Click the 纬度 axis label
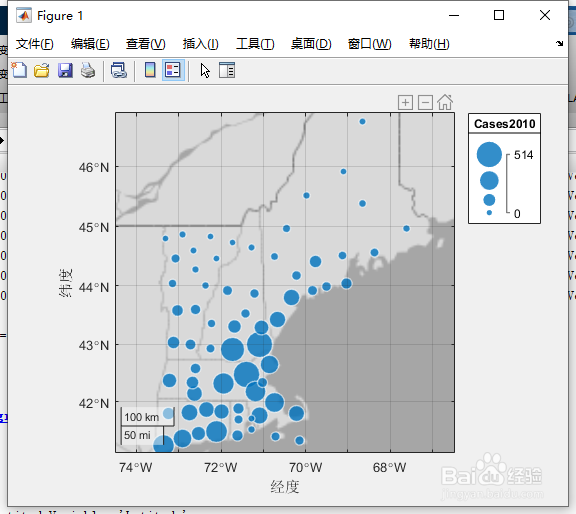 [x=66, y=283]
